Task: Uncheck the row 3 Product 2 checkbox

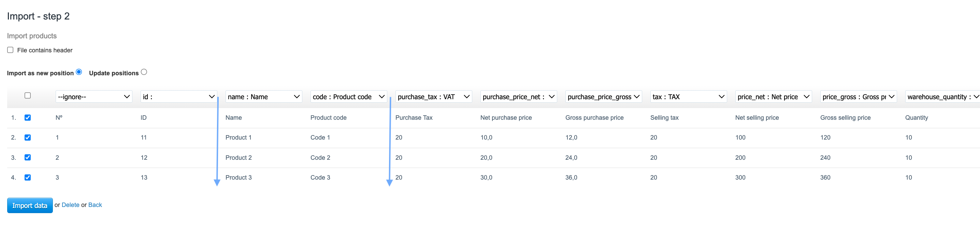Action: 27,157
